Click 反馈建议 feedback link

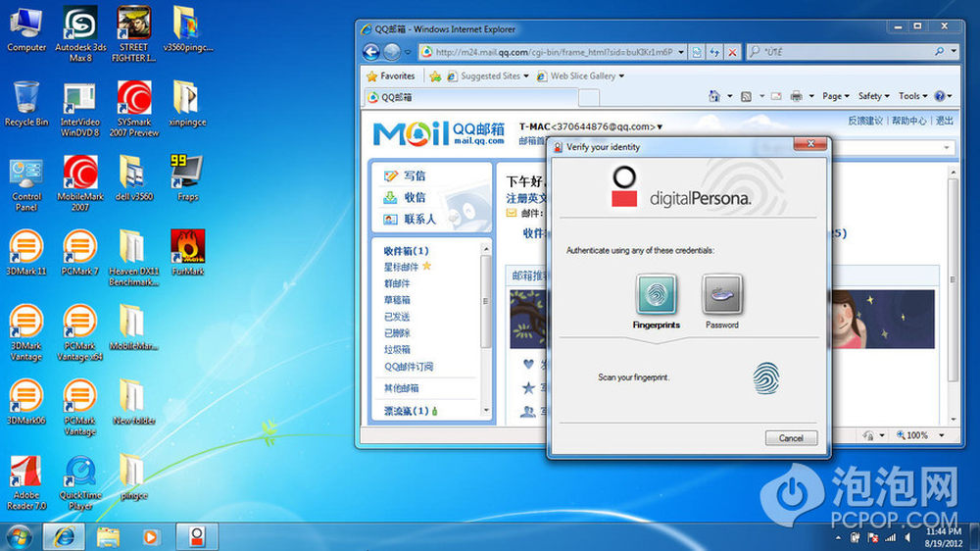865,121
